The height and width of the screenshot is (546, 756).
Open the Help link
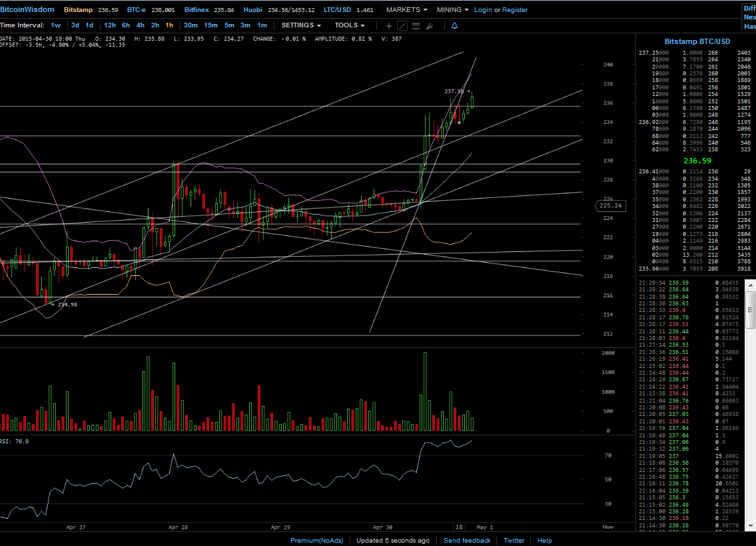545,540
